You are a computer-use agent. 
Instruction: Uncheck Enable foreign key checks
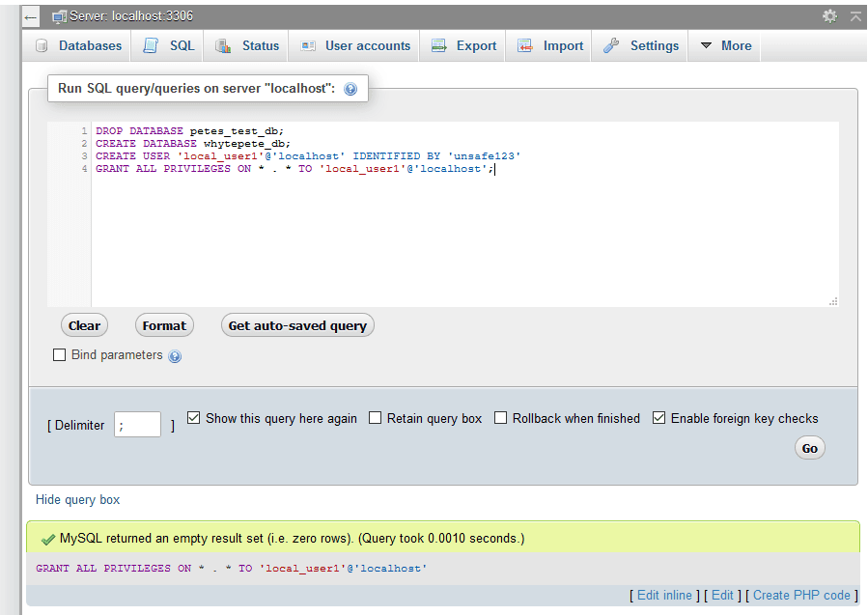pyautogui.click(x=658, y=418)
